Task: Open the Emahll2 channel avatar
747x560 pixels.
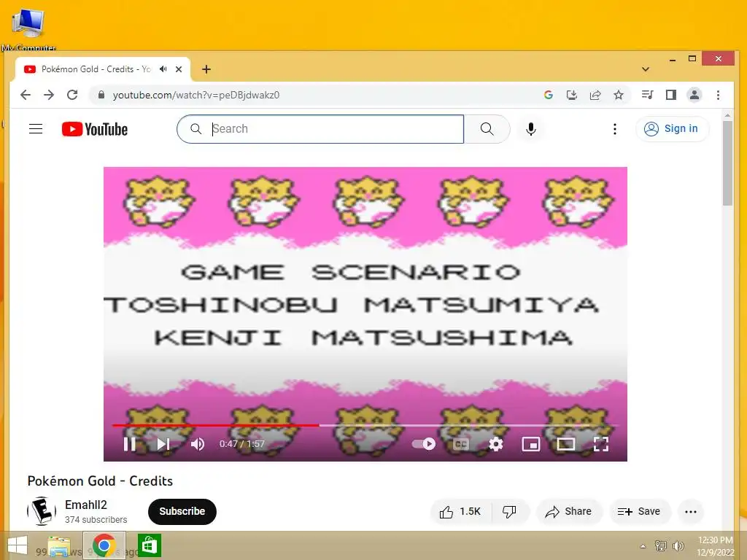Action: coord(42,511)
